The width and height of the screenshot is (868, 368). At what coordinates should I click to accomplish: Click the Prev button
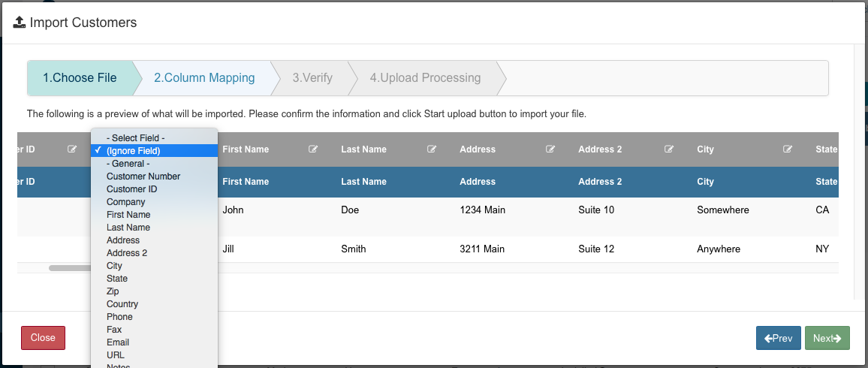click(778, 338)
